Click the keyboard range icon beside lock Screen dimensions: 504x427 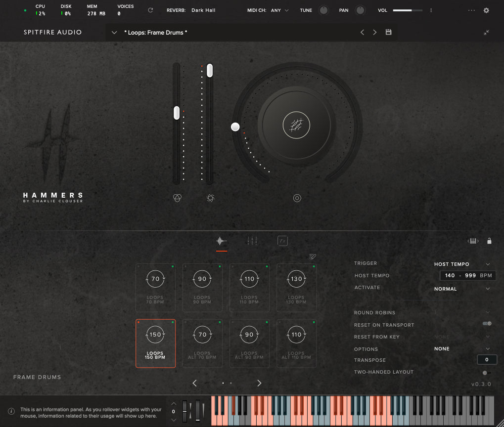pos(473,241)
